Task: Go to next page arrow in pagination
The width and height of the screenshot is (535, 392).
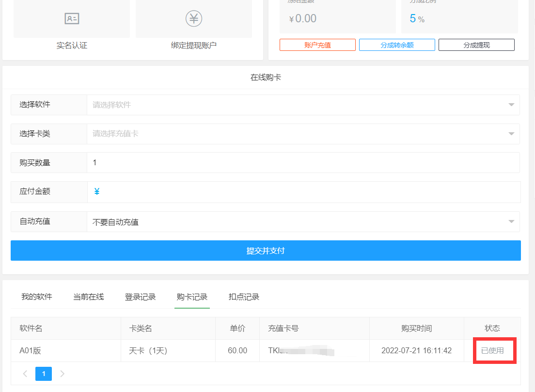Action: click(x=62, y=374)
